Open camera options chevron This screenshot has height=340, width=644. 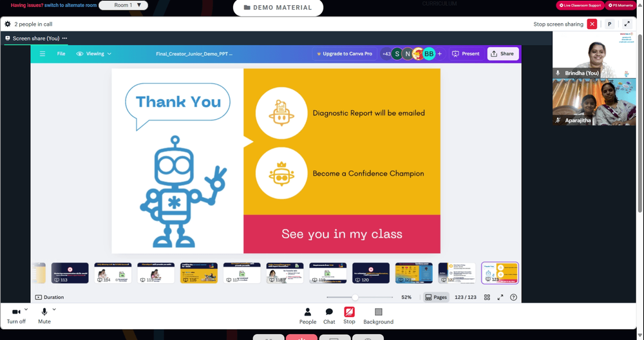[26, 309]
